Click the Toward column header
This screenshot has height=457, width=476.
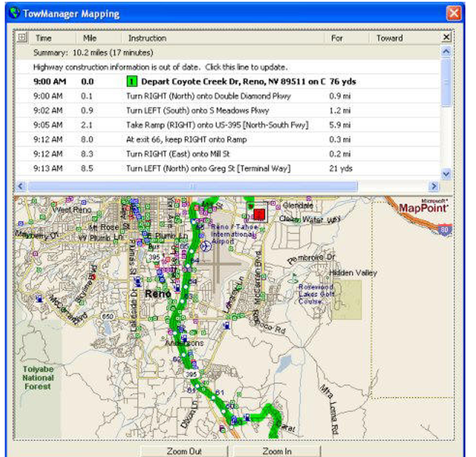point(389,39)
